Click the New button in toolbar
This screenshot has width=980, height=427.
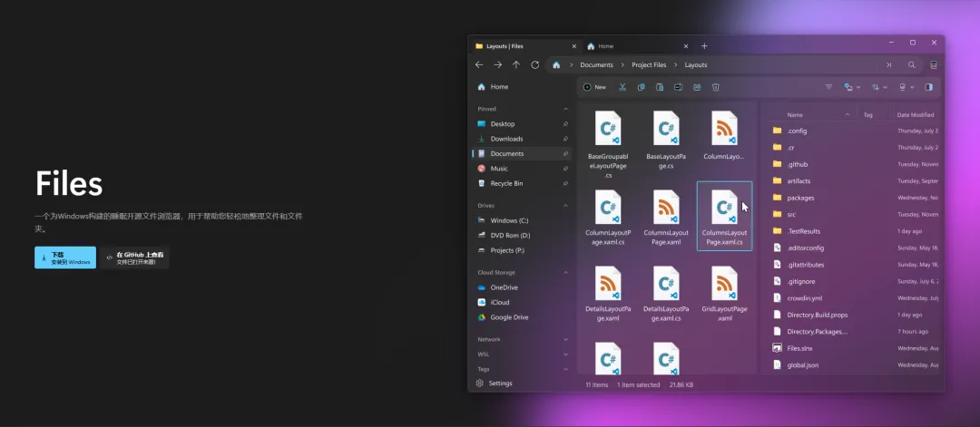pos(594,87)
